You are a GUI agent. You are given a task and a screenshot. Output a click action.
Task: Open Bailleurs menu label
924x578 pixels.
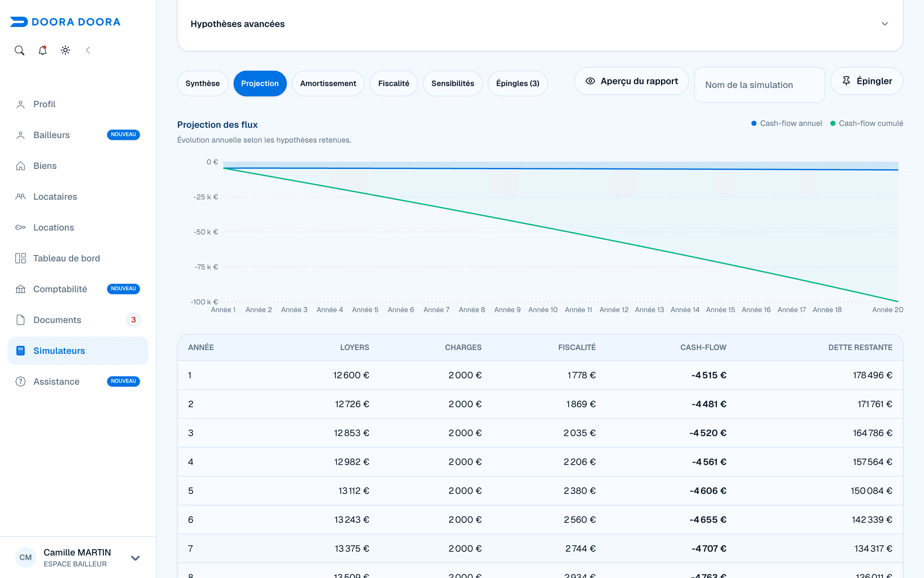(52, 135)
